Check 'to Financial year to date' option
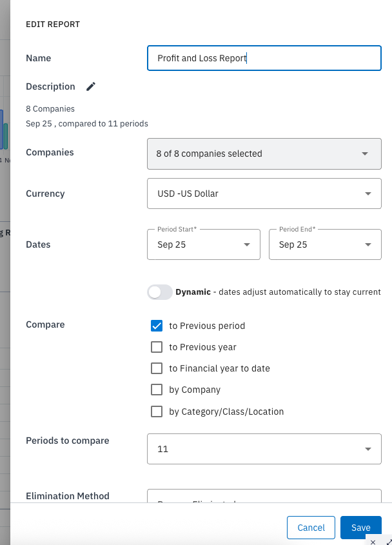The height and width of the screenshot is (545, 392). coord(156,368)
